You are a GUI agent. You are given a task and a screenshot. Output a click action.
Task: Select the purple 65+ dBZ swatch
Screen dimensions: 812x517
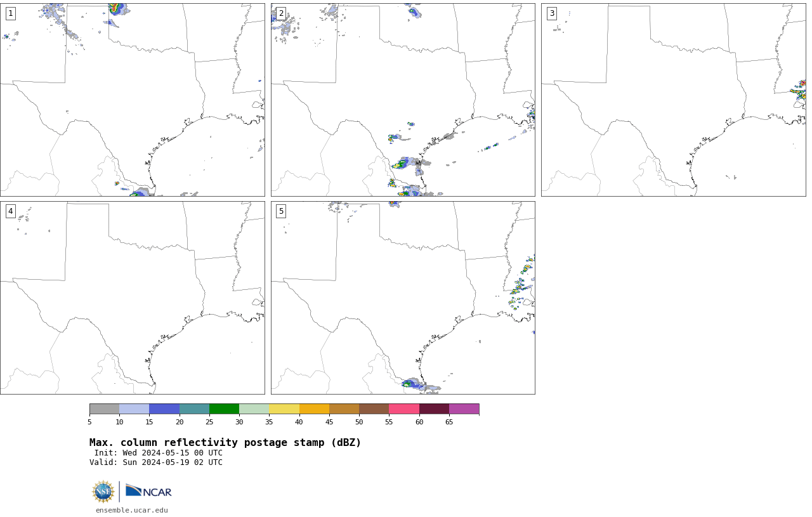(464, 409)
